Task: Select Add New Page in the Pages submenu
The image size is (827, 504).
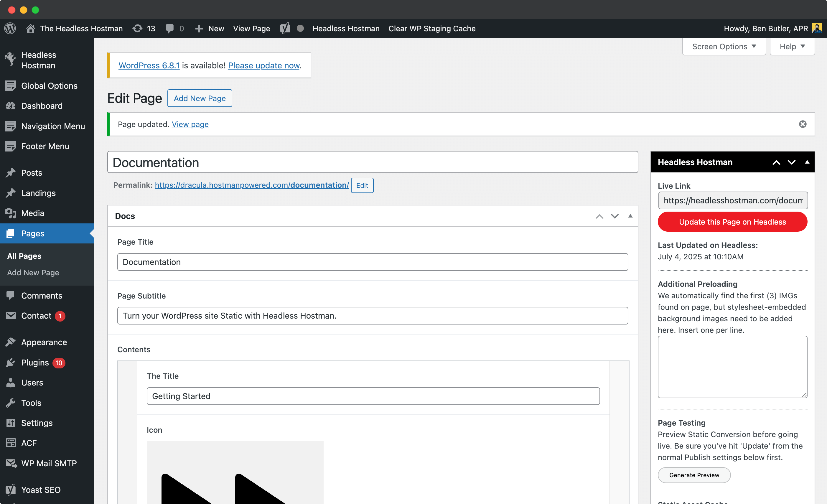Action: pyautogui.click(x=33, y=272)
